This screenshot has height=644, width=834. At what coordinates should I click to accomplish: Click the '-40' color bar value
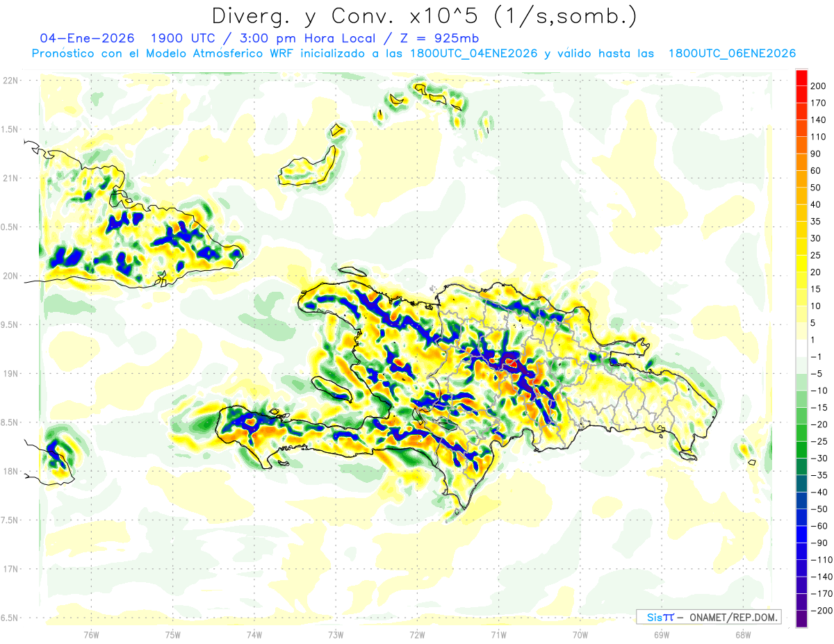point(819,492)
